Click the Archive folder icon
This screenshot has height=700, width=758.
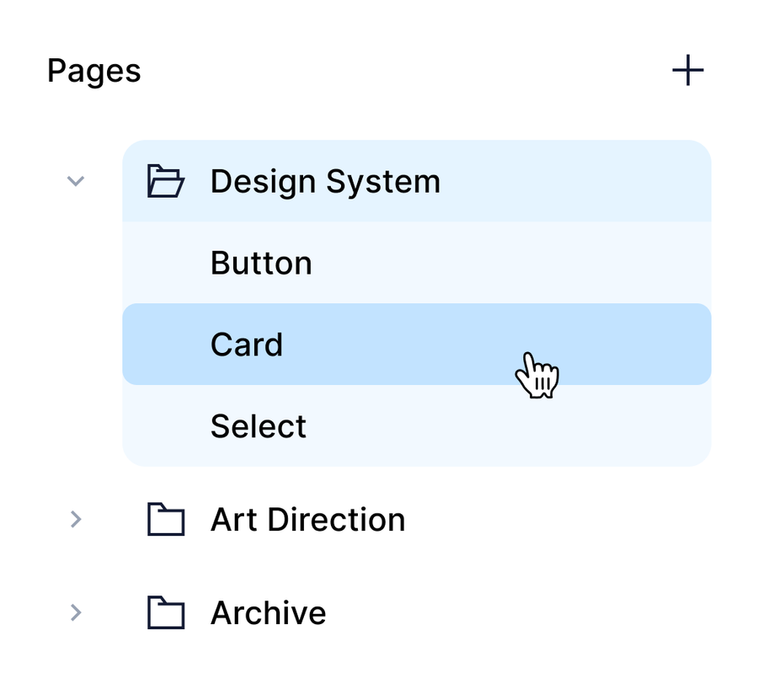[166, 612]
